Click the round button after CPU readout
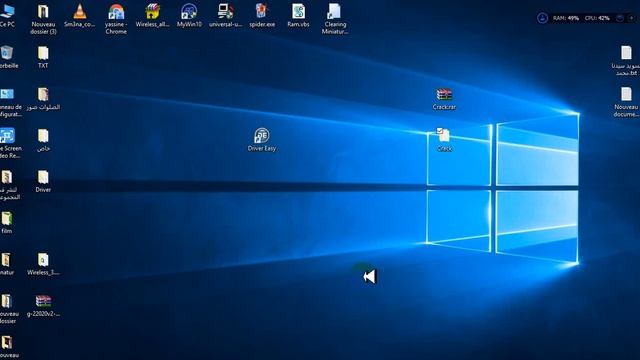This screenshot has height=360, width=640. pos(620,18)
